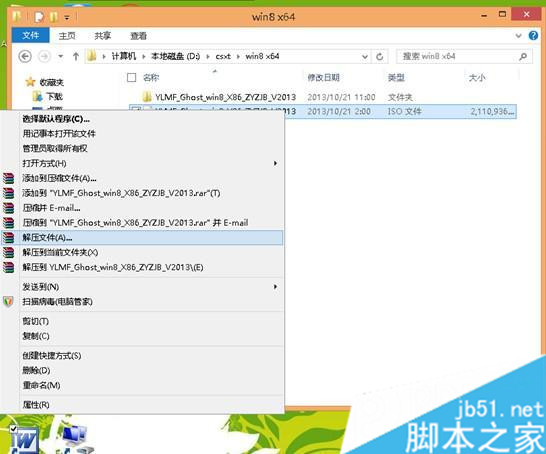Choose 属性(R) from context menu

click(36, 405)
